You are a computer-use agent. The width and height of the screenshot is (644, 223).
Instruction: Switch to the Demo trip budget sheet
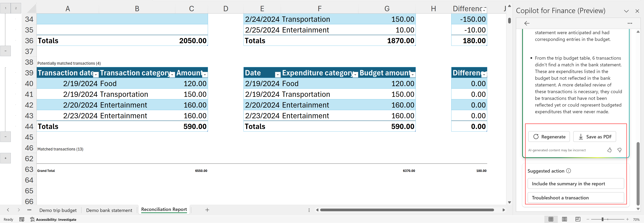(58, 210)
